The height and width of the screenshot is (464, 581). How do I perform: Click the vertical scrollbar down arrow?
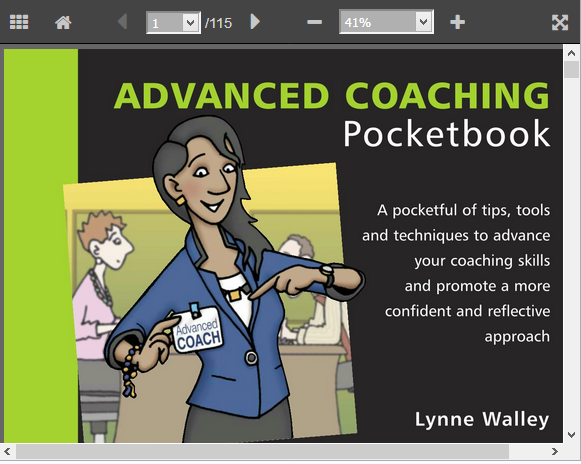click(571, 434)
